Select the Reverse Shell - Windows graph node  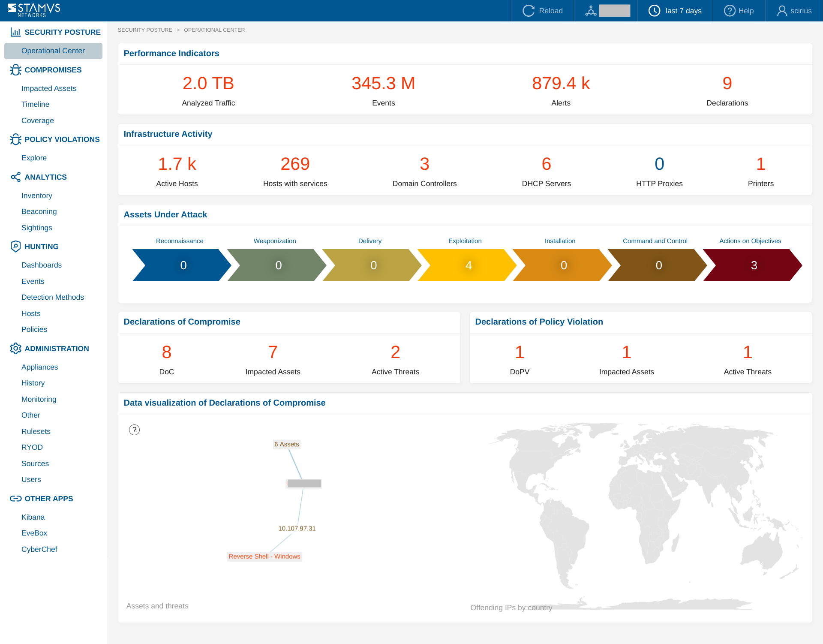click(264, 557)
